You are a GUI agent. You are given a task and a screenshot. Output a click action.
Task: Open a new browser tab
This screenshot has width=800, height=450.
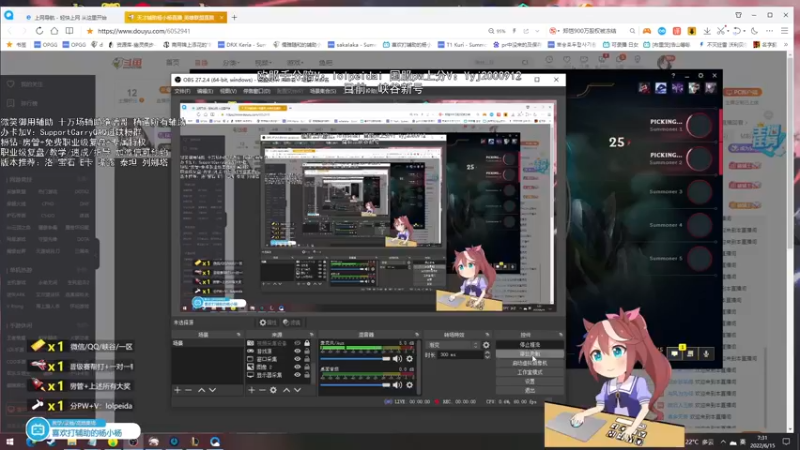coord(234,17)
